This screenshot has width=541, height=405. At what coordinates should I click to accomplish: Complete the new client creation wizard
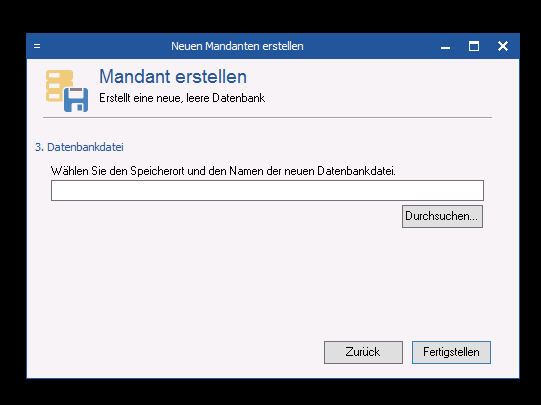[x=451, y=352]
